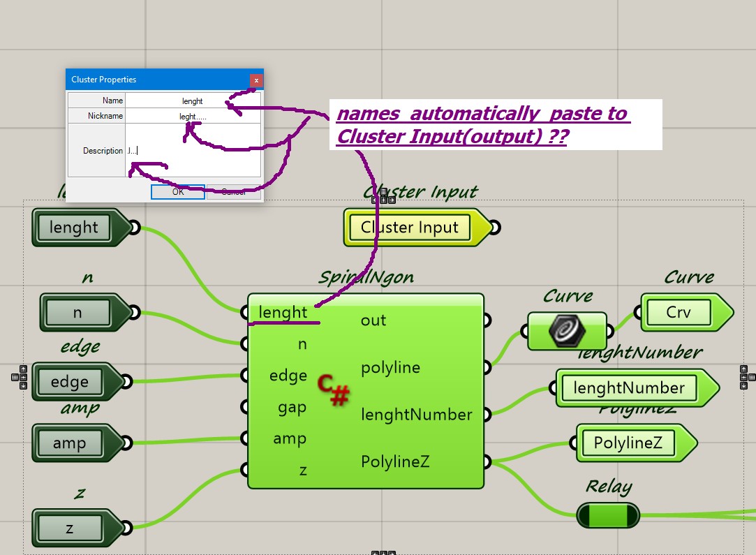Screen dimensions: 756x555
Task: Click the left arrow widget above Cluster Input
Action: click(x=375, y=200)
